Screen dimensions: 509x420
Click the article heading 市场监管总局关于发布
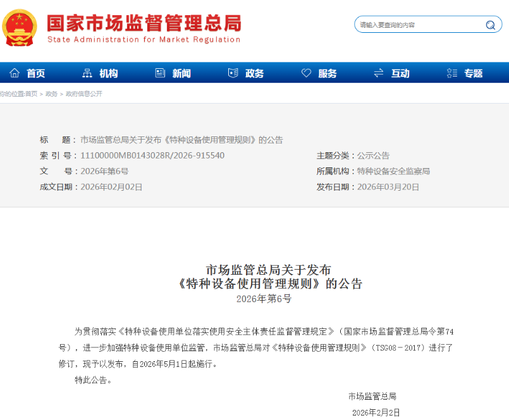tap(268, 270)
